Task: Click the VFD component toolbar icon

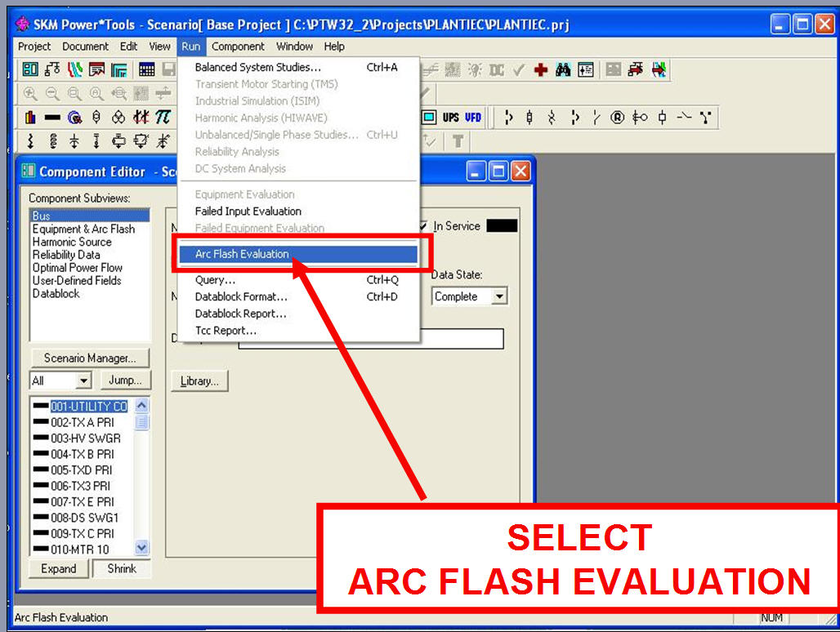Action: (473, 118)
